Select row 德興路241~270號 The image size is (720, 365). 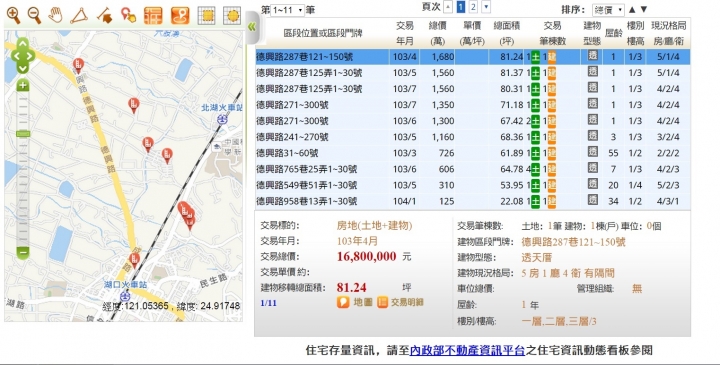[x=472, y=137]
